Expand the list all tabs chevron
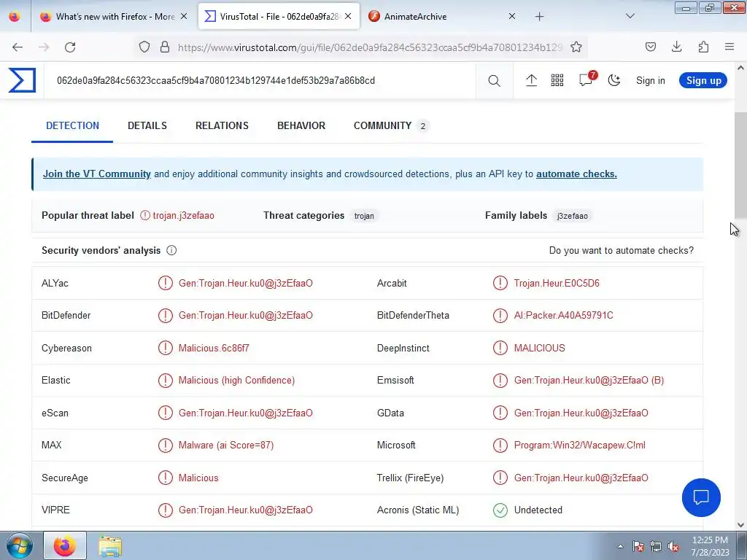 tap(630, 16)
